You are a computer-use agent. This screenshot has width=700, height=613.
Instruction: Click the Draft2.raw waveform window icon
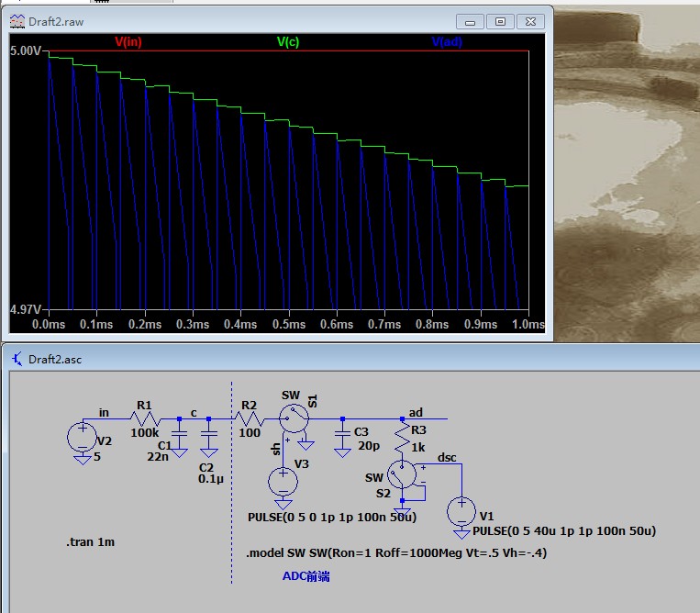click(17, 20)
